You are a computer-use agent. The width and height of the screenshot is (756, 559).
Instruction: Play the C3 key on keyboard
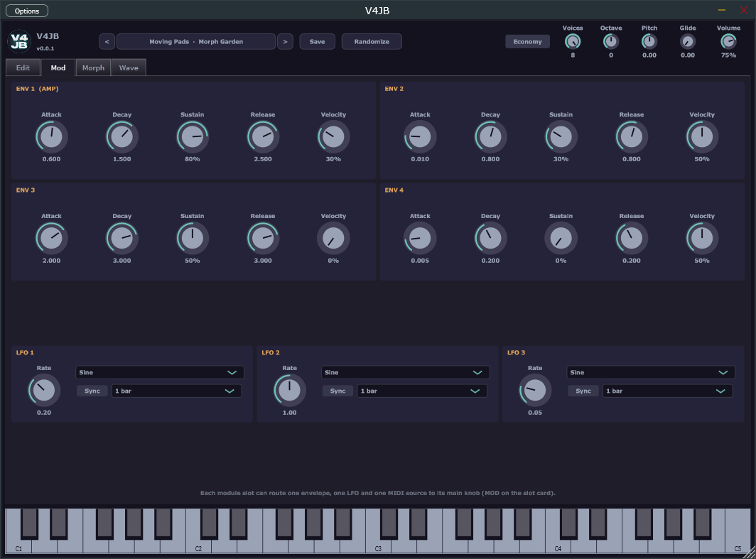click(x=378, y=531)
